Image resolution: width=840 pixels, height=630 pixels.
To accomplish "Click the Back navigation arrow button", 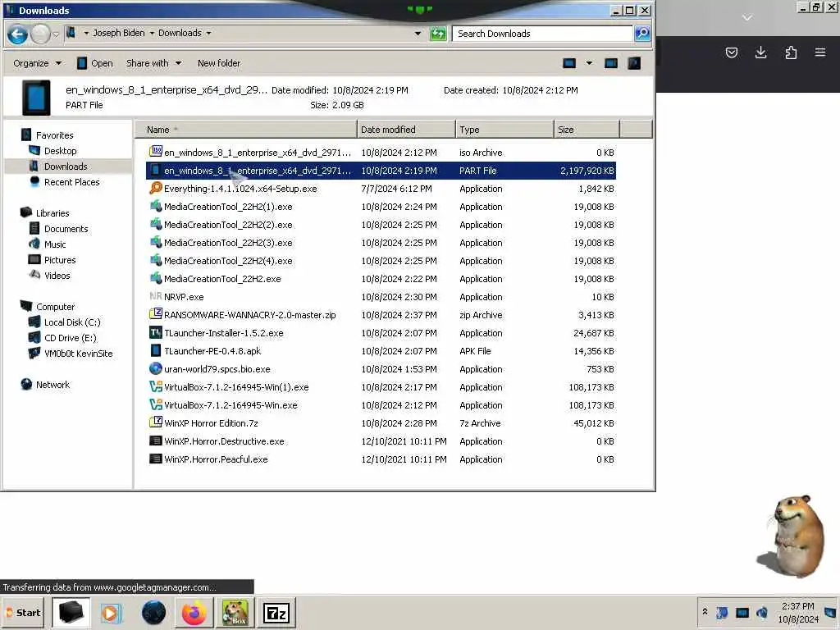I will pos(17,34).
